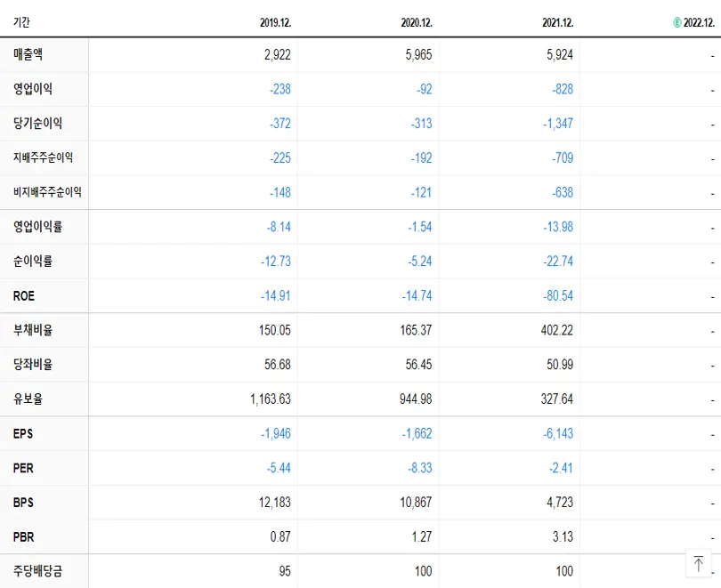Click the 2019 dividend value 95
The image size is (721, 588).
(285, 571)
